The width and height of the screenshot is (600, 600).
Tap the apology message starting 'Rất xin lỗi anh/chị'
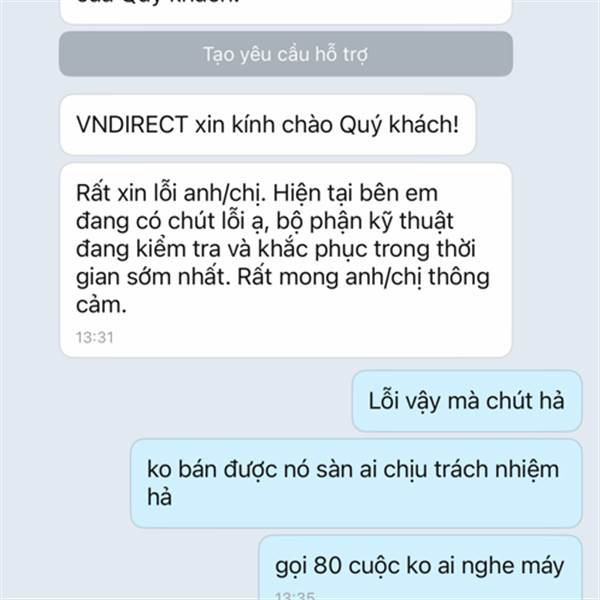click(285, 260)
